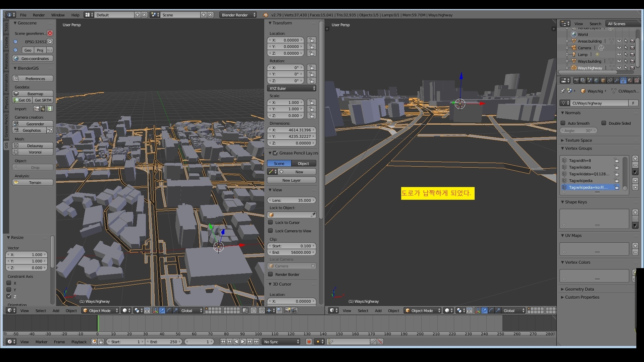Toggle selectability arrow for Ways:building

[x=626, y=61]
